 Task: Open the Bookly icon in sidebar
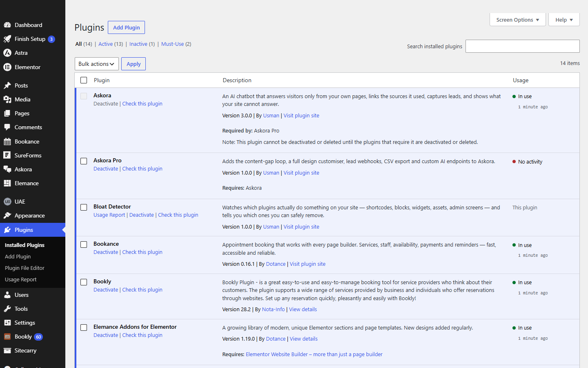[7, 337]
